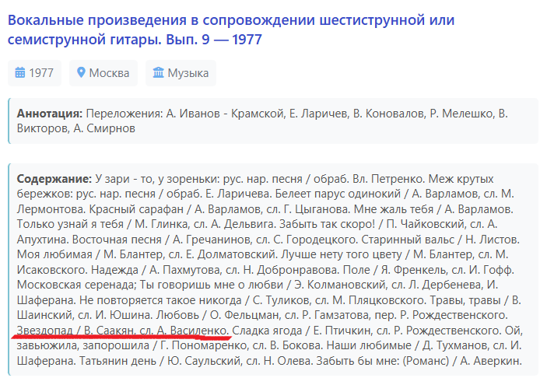Click the name 'Е. Ларичев' in annotation
Screen dimensions: 540x392
tap(318, 114)
